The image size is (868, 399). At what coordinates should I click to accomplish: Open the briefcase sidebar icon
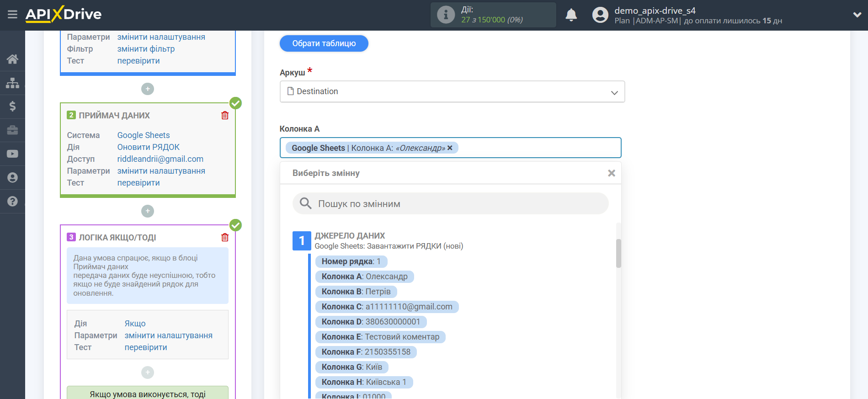pos(12,130)
